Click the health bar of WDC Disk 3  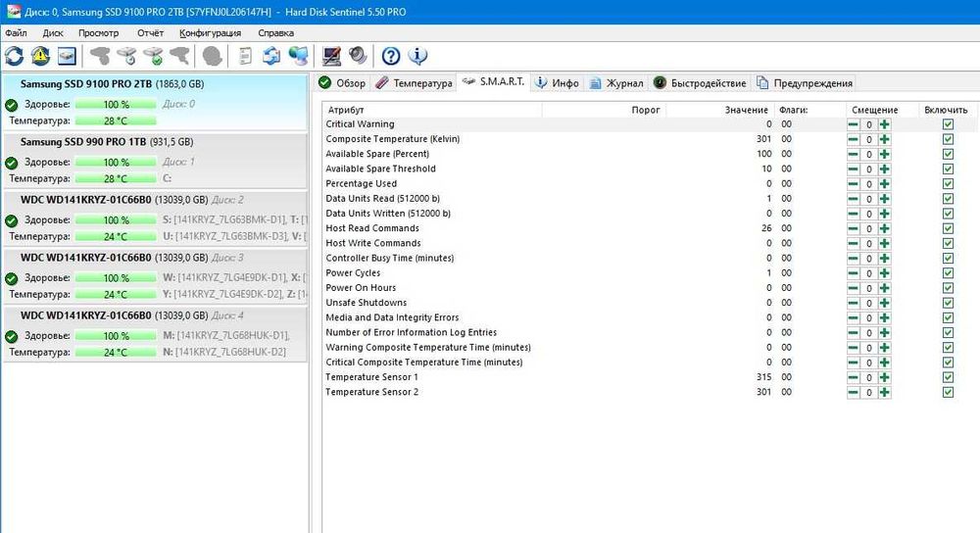pyautogui.click(x=116, y=278)
